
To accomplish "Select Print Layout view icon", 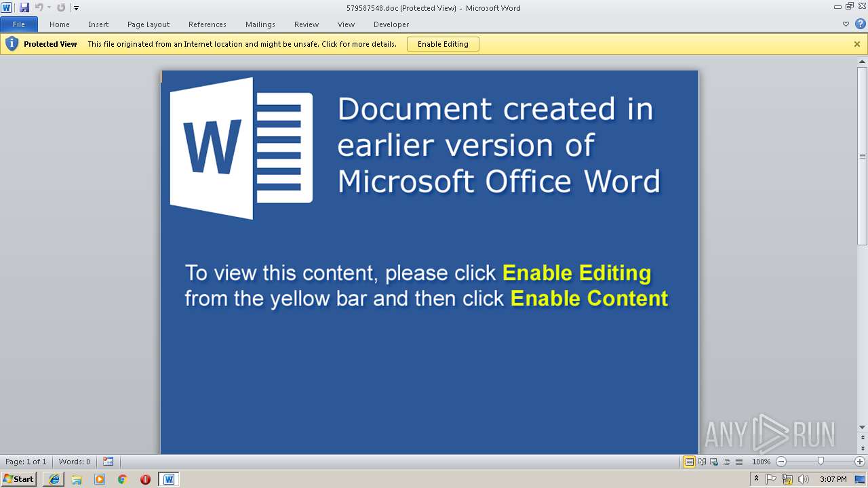I will pyautogui.click(x=689, y=462).
